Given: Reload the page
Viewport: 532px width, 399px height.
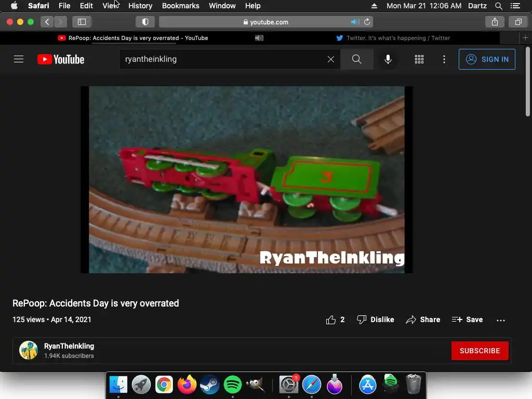Looking at the screenshot, I should coord(367,22).
